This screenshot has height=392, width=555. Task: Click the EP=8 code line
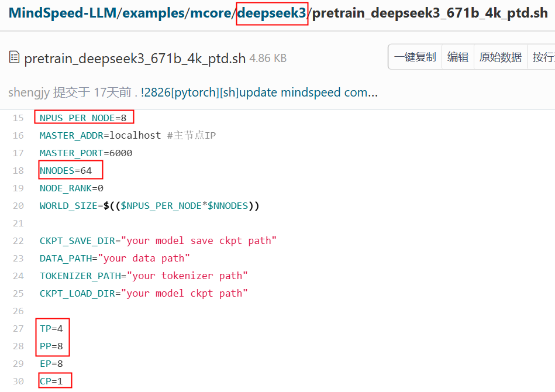(51, 364)
